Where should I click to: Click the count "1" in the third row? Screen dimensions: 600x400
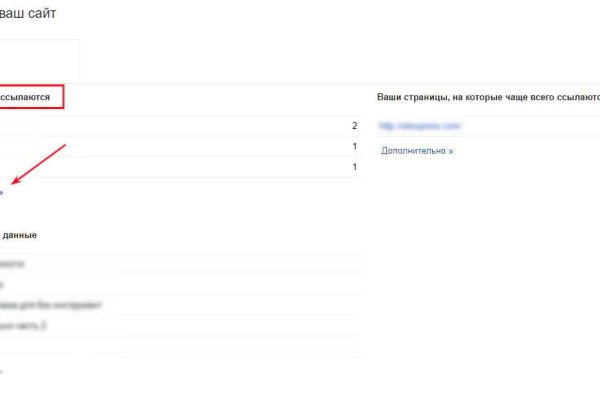pyautogui.click(x=354, y=167)
